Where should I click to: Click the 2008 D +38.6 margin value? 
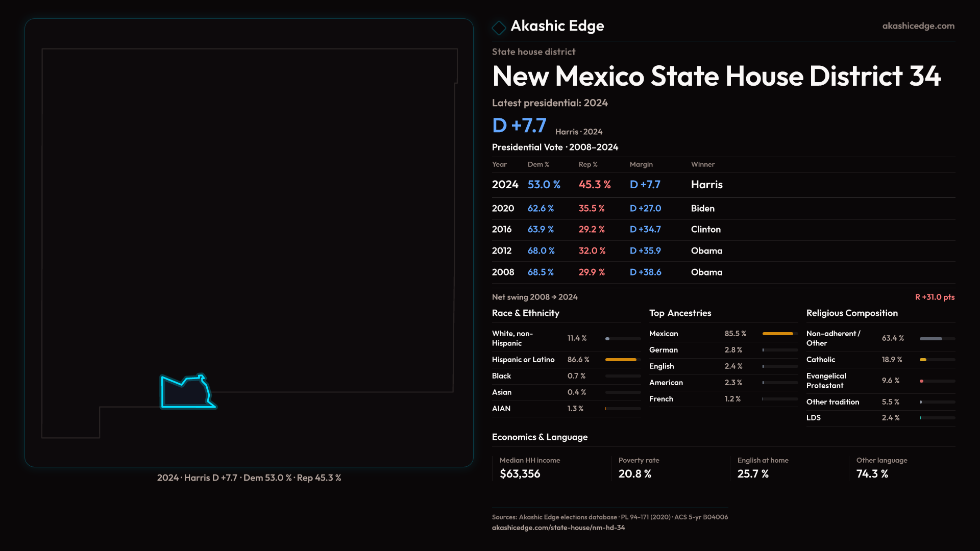(x=645, y=272)
